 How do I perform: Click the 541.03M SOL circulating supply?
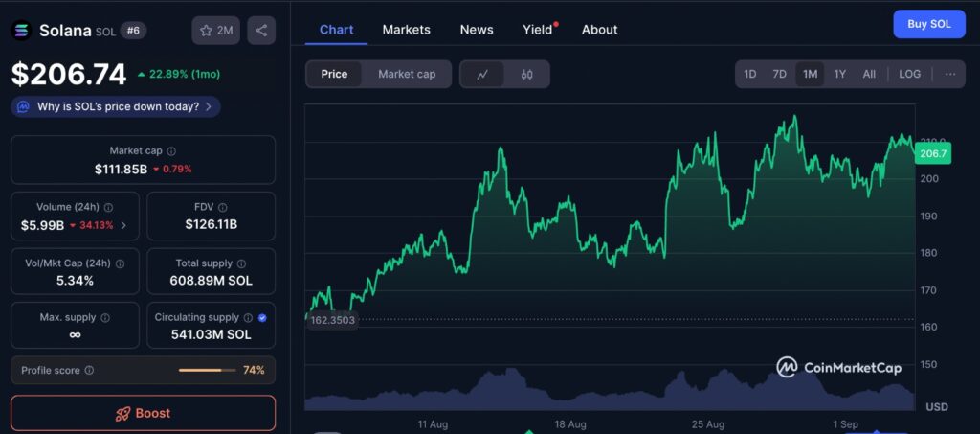point(212,334)
